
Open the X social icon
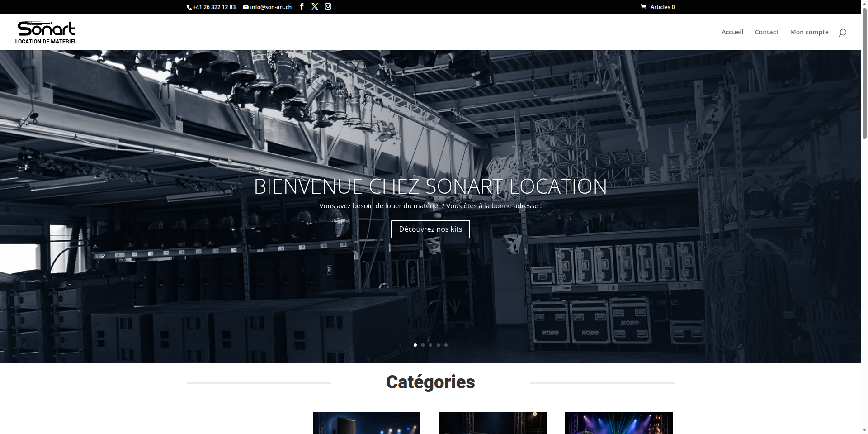315,6
